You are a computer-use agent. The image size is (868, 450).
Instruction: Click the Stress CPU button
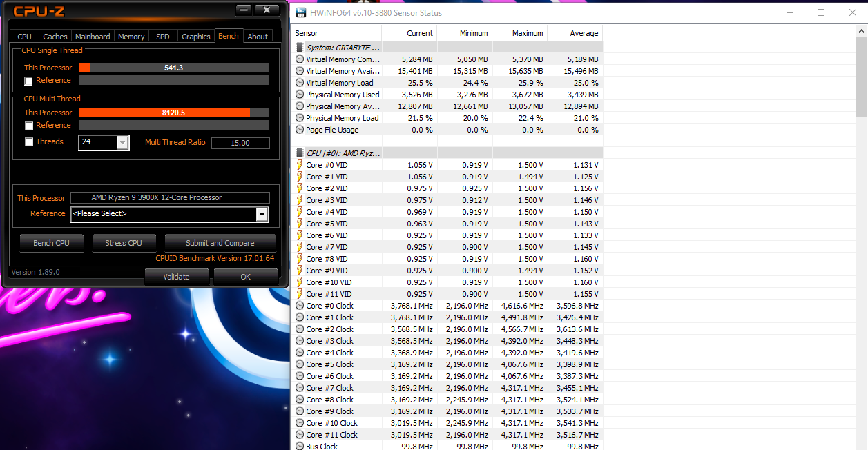coord(124,243)
